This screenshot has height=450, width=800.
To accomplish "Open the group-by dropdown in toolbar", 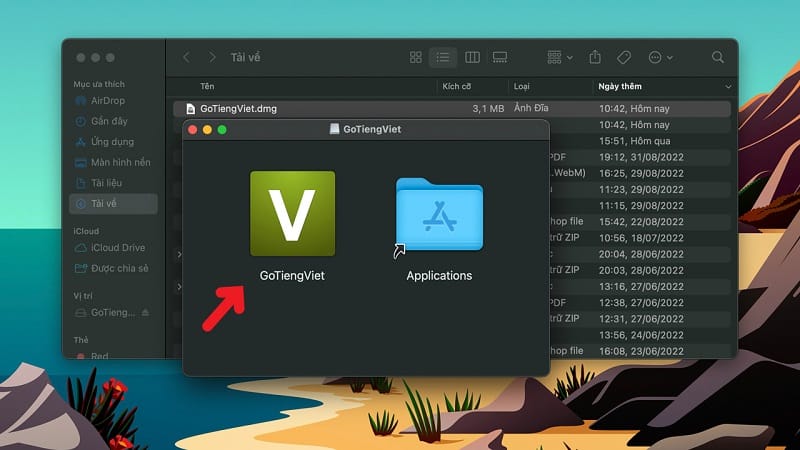I will [x=560, y=58].
